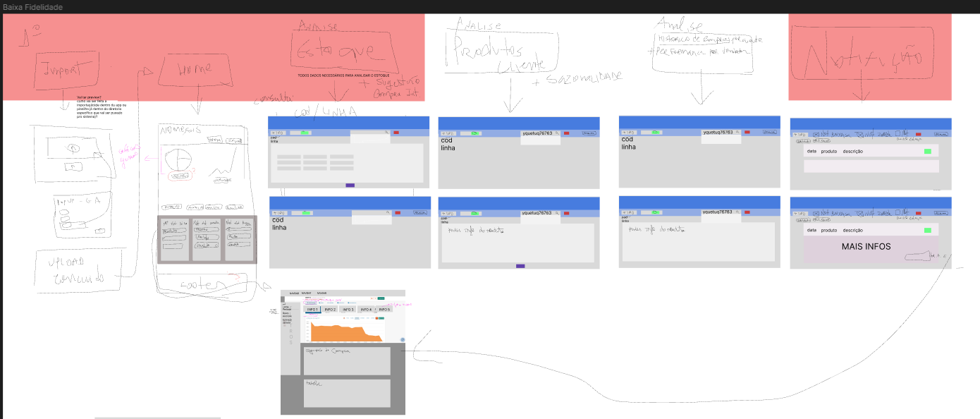Click the horizontal scrollbar at canvas bottom
Image resolution: width=980 pixels, height=419 pixels.
pyautogui.click(x=157, y=418)
